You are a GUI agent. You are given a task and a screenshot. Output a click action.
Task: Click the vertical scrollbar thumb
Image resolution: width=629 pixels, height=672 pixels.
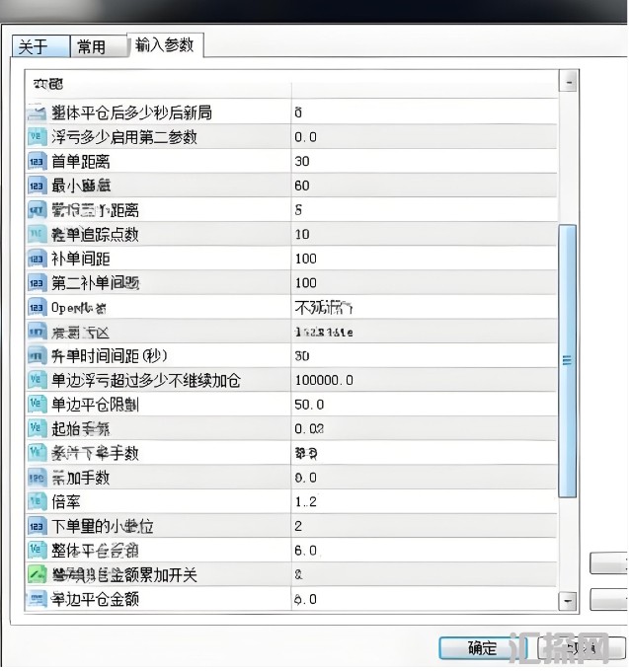pos(567,360)
